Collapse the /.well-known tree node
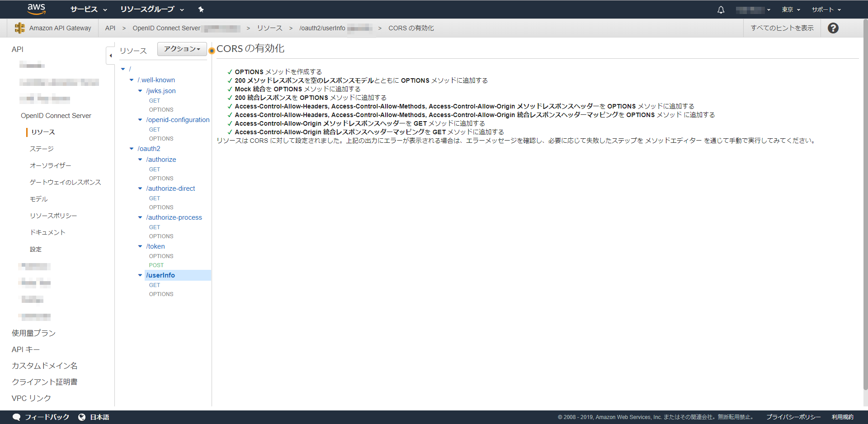Image resolution: width=868 pixels, height=424 pixels. [x=132, y=80]
